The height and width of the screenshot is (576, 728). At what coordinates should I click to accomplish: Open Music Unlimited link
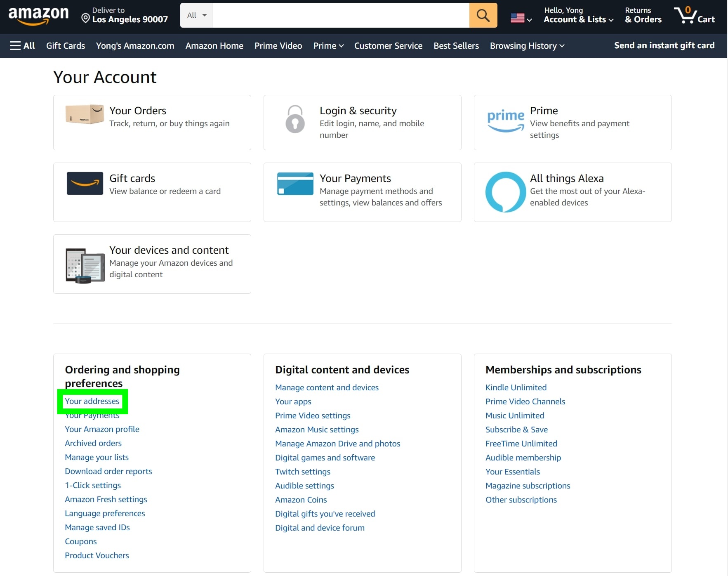515,415
